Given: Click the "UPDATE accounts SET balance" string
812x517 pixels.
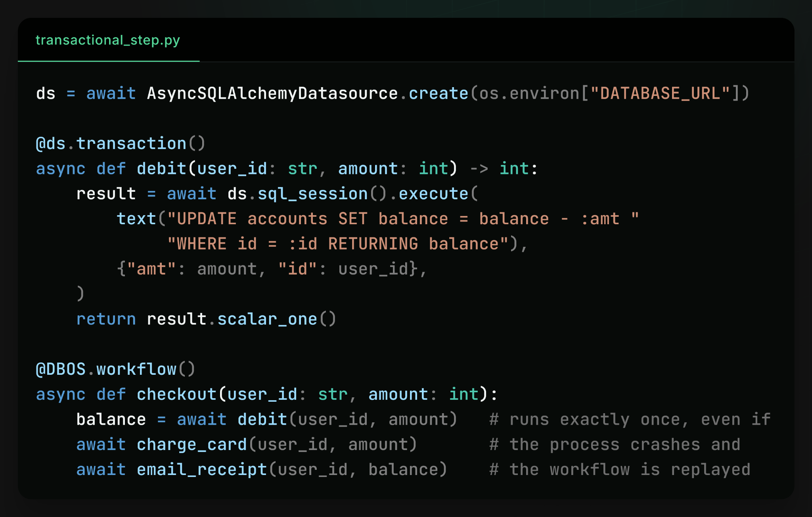Looking at the screenshot, I should click(403, 219).
